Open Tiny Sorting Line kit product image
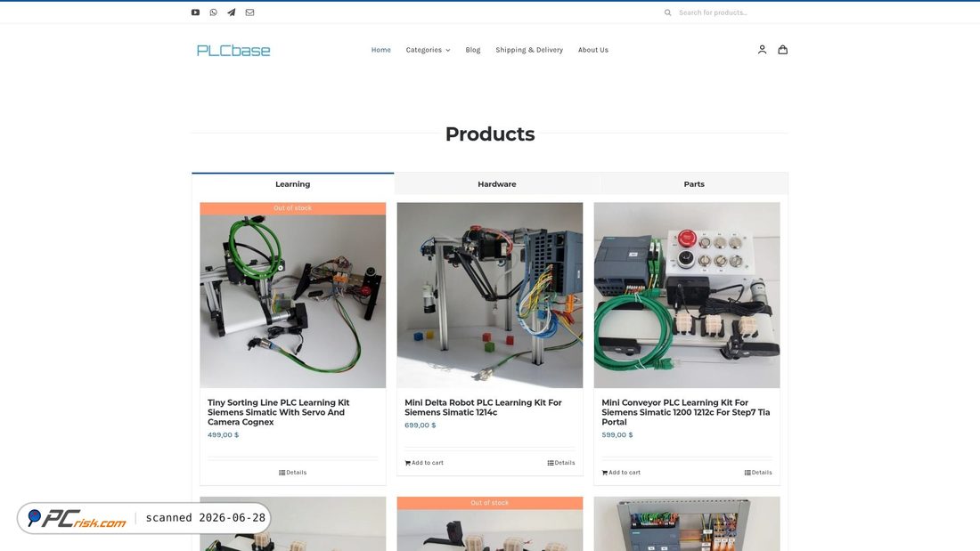This screenshot has width=980, height=551. coord(292,295)
